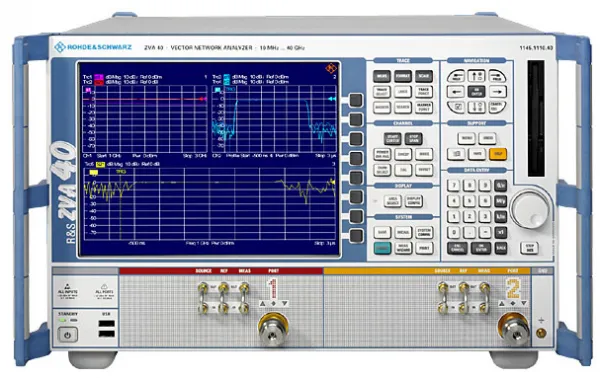Click the decimal point key
The image size is (600, 378).
(x=469, y=232)
